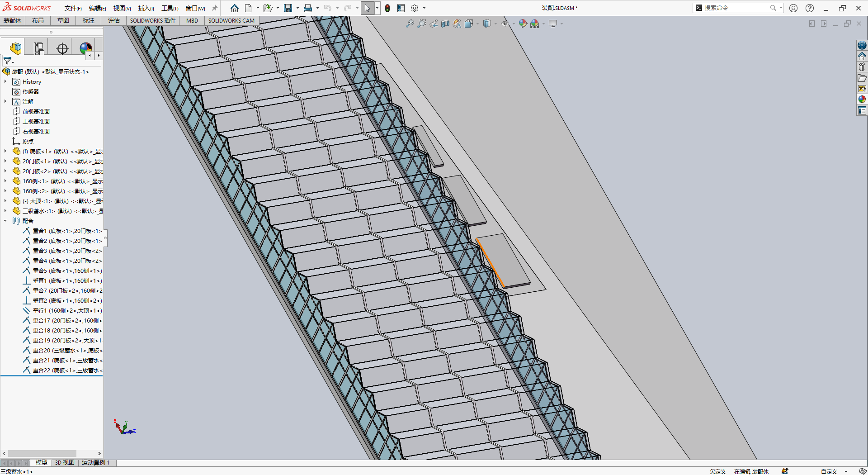Open SOLIDWORKS Resources home in task pane

pyautogui.click(x=862, y=56)
